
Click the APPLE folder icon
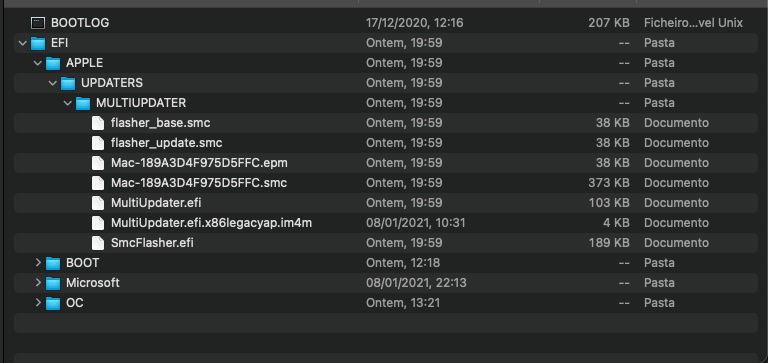coord(53,63)
